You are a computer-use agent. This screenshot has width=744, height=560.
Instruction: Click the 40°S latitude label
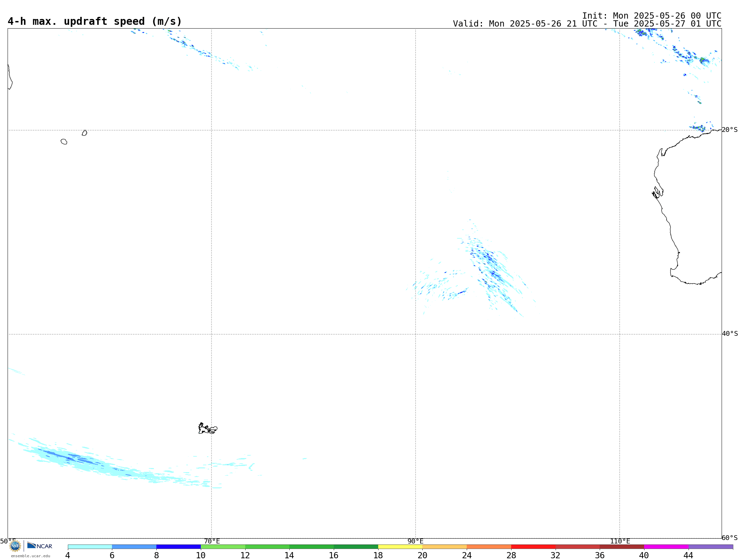tap(730, 334)
